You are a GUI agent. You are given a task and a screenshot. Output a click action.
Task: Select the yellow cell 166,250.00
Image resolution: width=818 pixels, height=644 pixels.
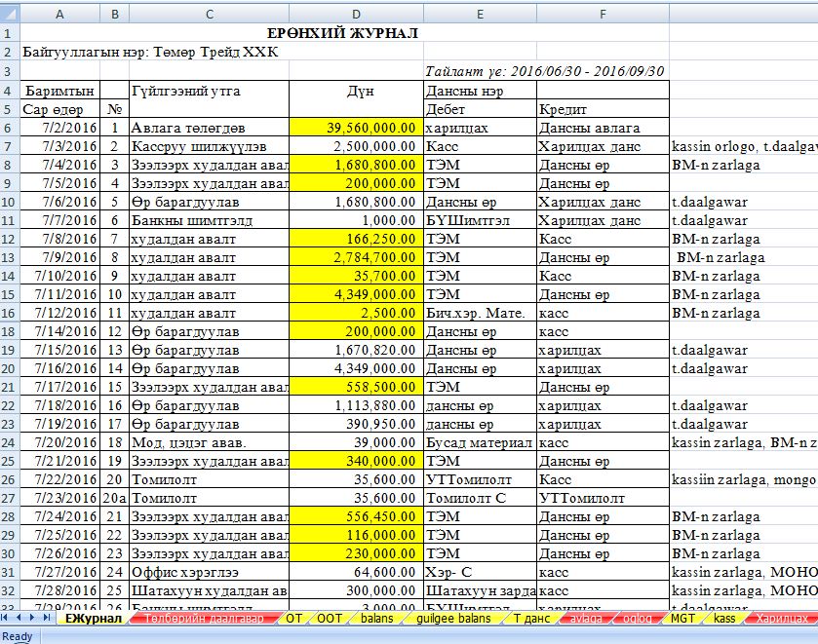click(356, 239)
